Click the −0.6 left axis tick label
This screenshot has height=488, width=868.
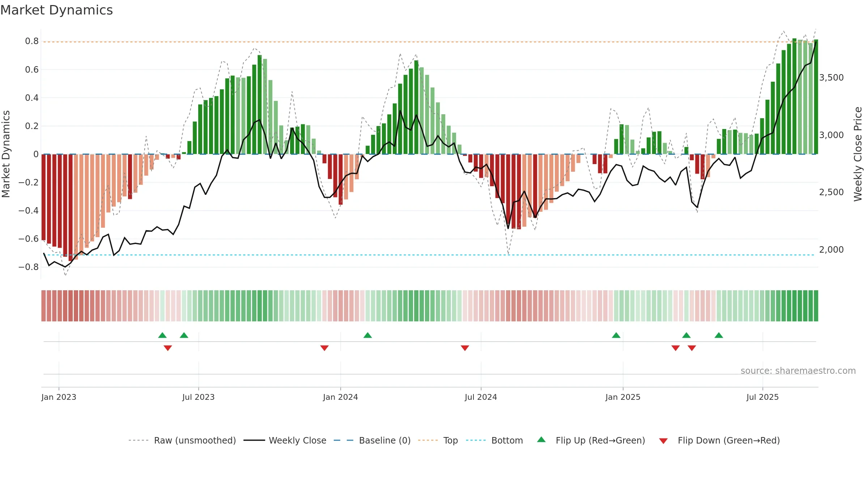[29, 239]
